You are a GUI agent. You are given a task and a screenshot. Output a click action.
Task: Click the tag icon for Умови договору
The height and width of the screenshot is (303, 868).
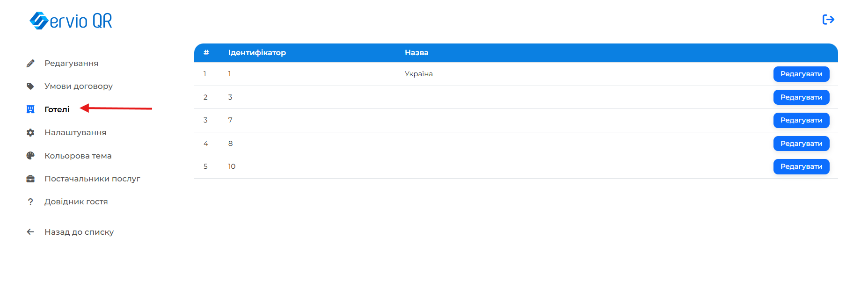[x=30, y=86]
